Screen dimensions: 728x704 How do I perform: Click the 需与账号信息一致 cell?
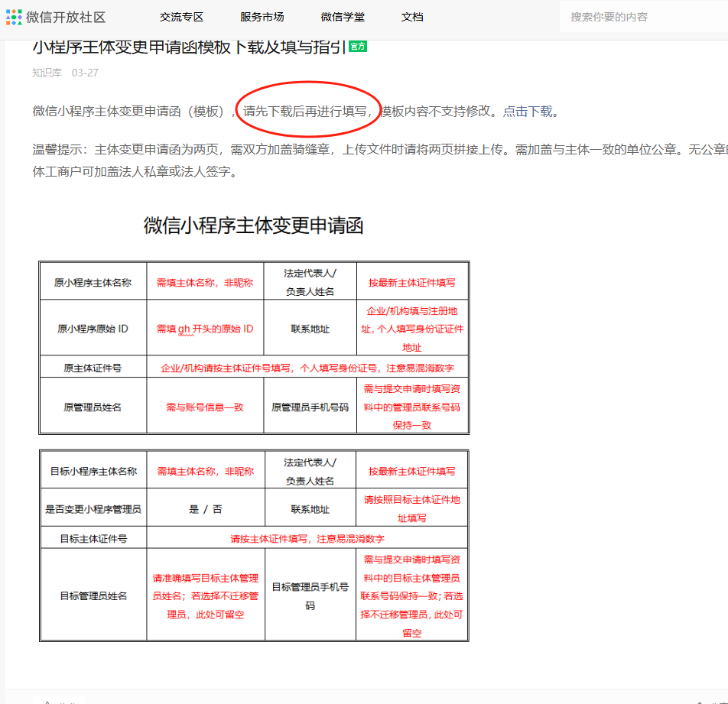(205, 407)
